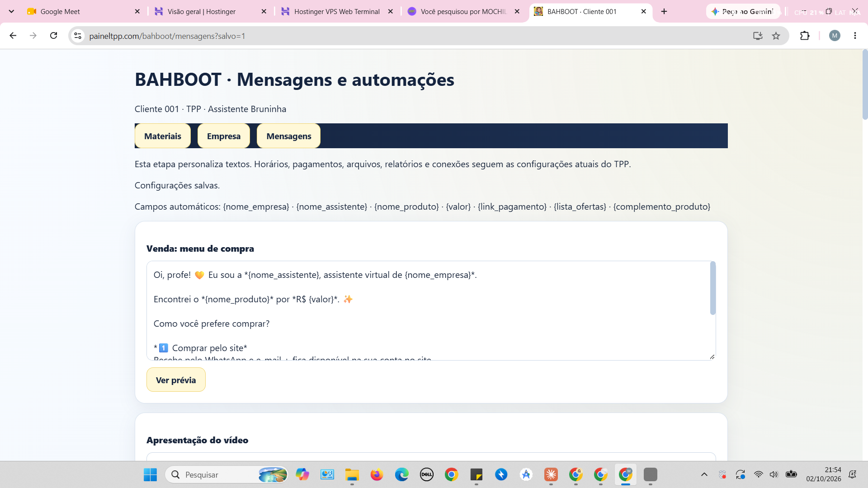Launch Copilot from the taskbar
This screenshot has height=488, width=868.
302,474
